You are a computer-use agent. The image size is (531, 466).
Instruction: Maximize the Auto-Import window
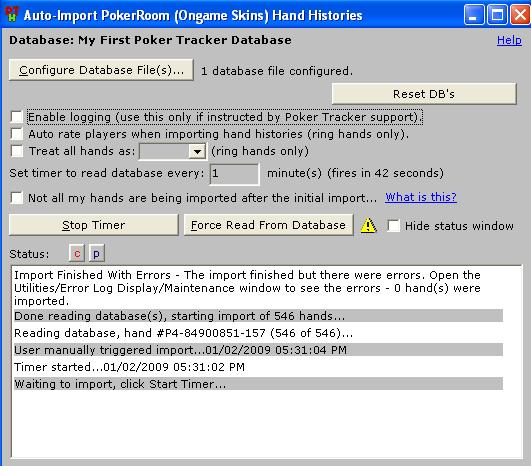pos(497,15)
